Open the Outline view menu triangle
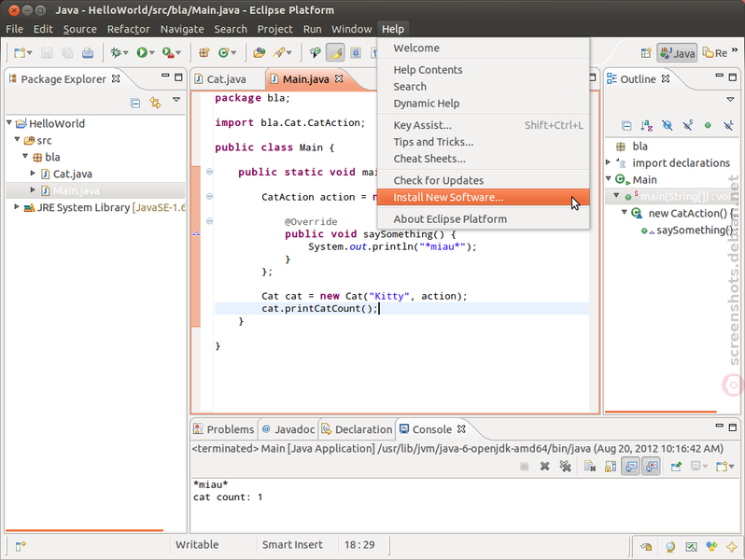 [730, 99]
